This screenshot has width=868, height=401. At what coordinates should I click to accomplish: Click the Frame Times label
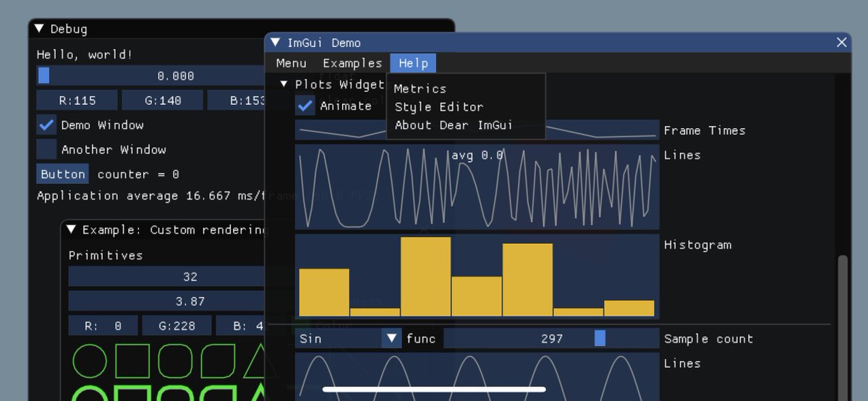[x=705, y=130]
